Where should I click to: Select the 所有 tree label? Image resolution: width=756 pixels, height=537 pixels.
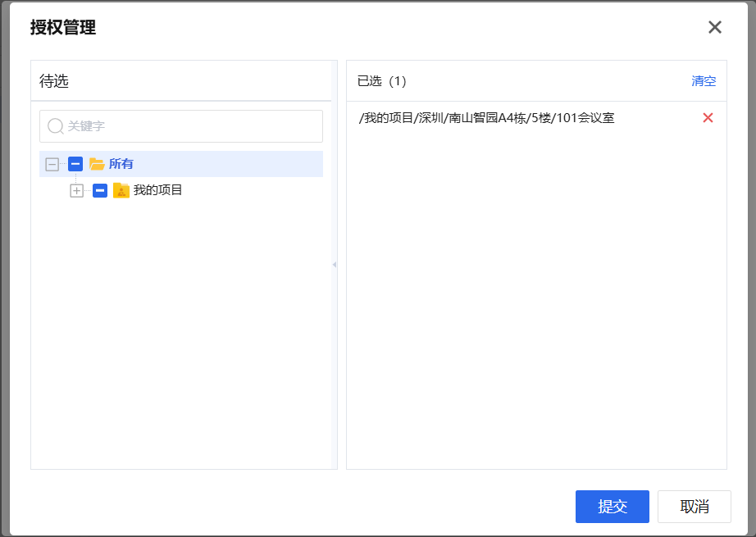tap(121, 164)
